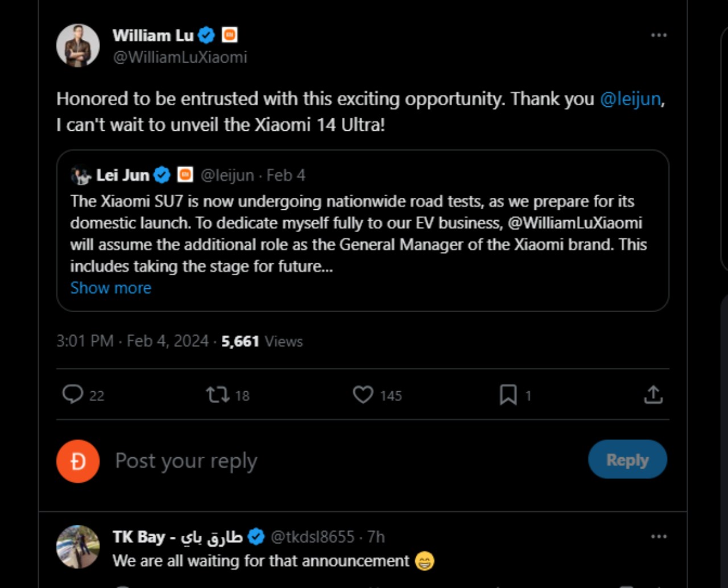The image size is (728, 588).
Task: Click William Lu's blue verified badge
Action: point(206,35)
